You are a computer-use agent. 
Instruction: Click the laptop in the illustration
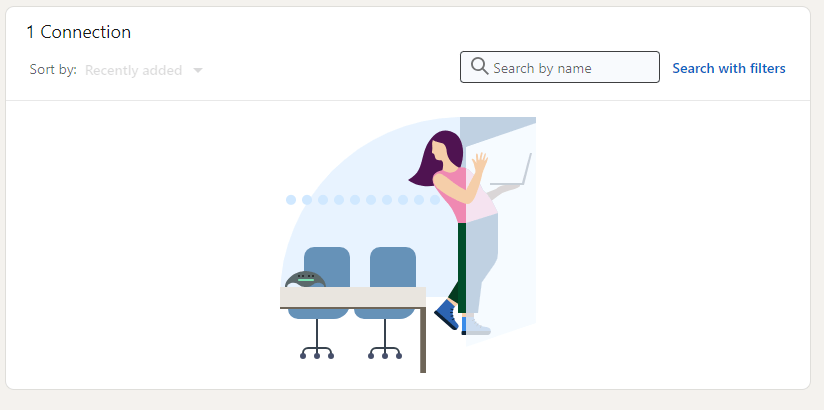(x=512, y=171)
